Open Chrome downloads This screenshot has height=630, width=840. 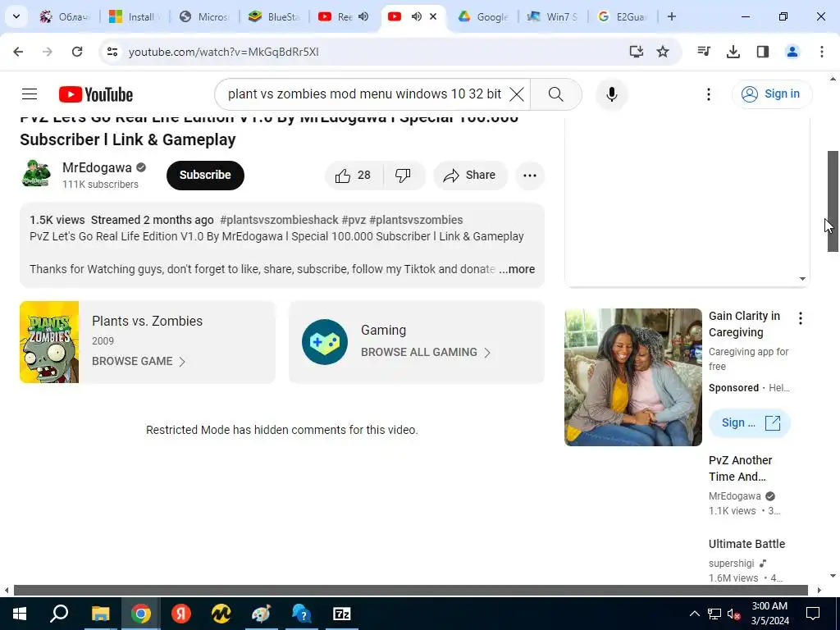click(x=733, y=52)
